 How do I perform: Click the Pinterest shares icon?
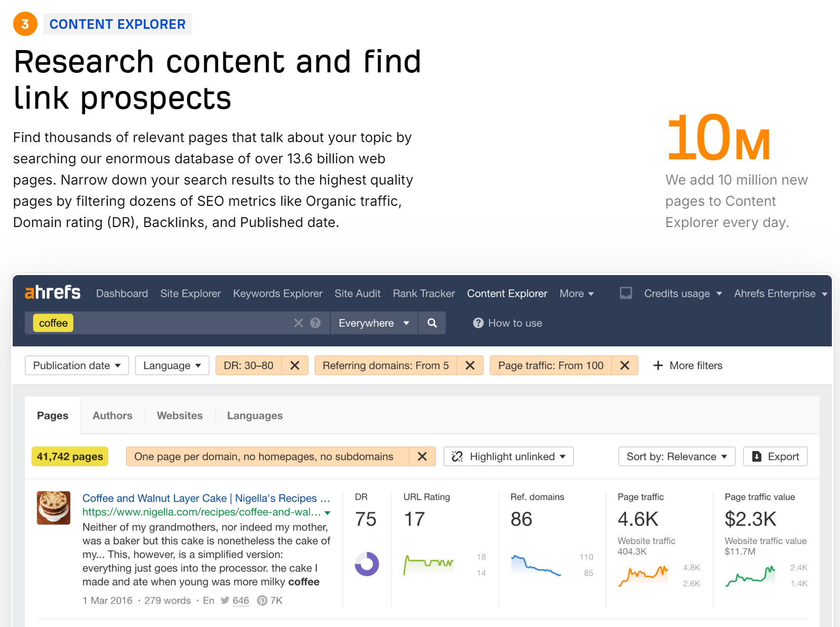pos(262,600)
